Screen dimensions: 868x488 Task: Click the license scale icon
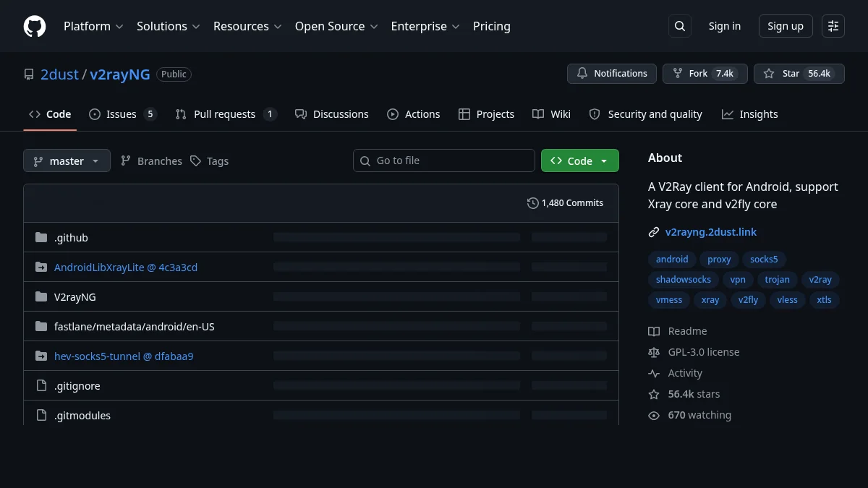pos(654,352)
